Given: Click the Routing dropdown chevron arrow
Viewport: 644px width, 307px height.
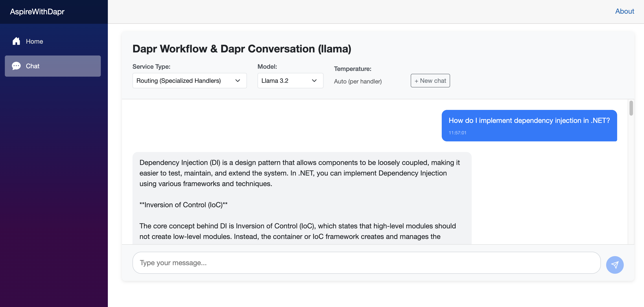Looking at the screenshot, I should (237, 81).
